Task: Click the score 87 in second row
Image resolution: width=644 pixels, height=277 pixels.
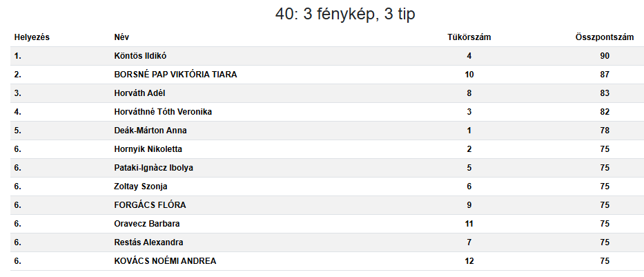Action: tap(604, 75)
